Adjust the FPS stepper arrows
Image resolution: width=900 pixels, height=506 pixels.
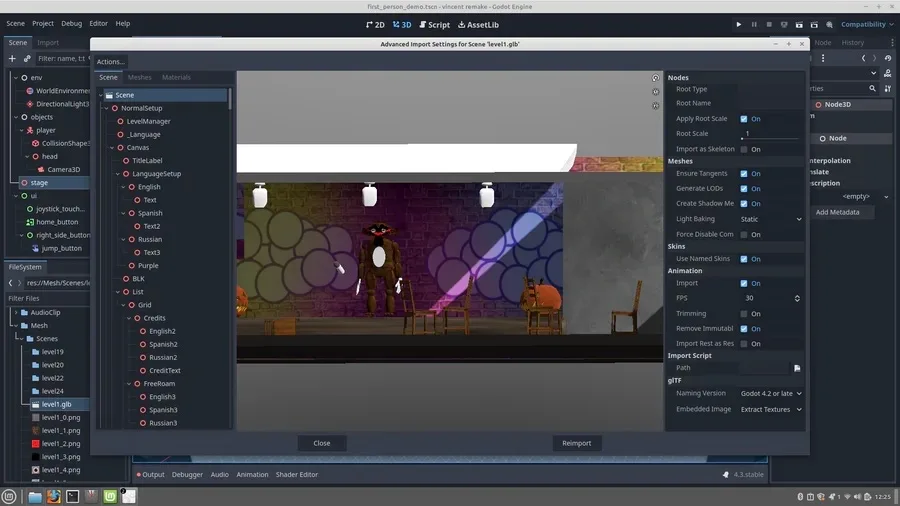(797, 298)
